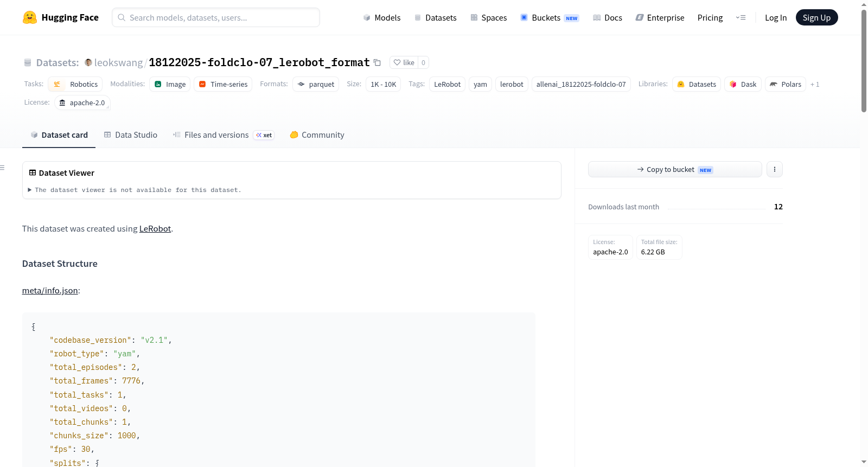Click the search magnifier icon
This screenshot has height=467, width=868.
pos(122,17)
